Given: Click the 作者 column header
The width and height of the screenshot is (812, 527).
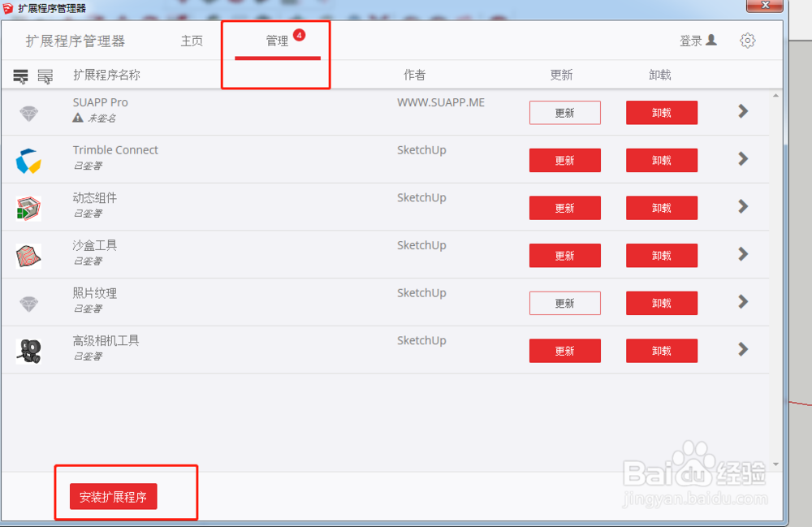Looking at the screenshot, I should pos(415,75).
